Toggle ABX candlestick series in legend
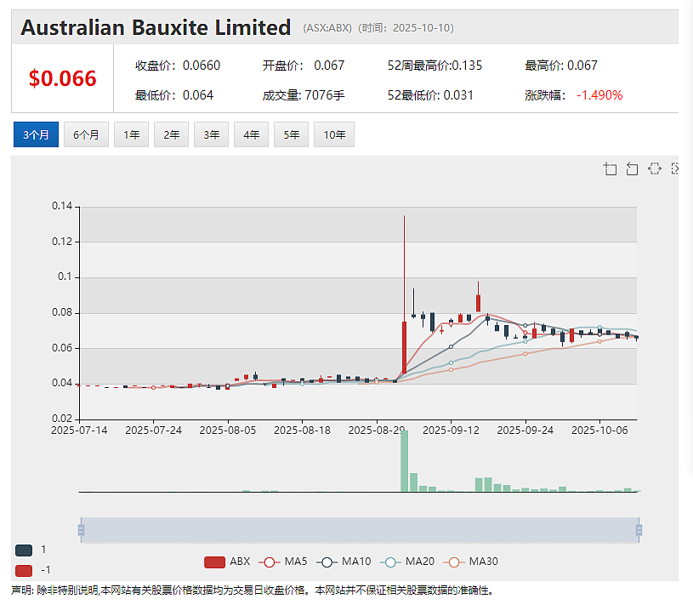The image size is (693, 616). click(227, 562)
